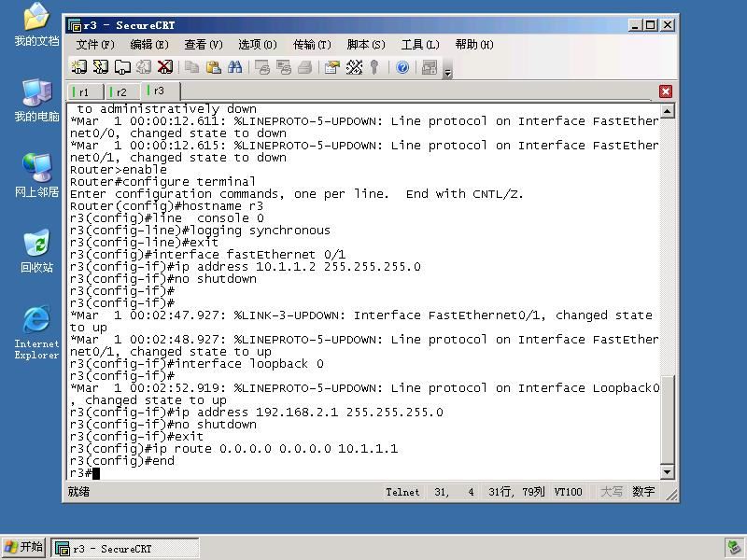This screenshot has width=747, height=560.
Task: Click the key-shaped public key icon
Action: click(x=374, y=67)
